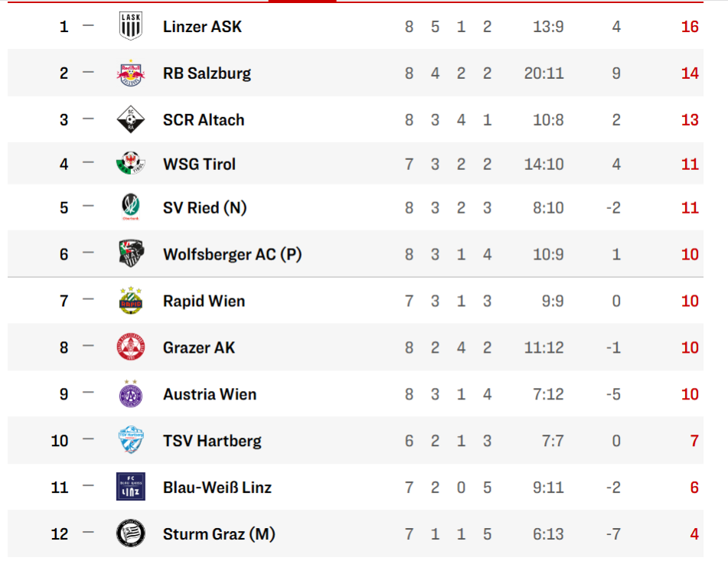The height and width of the screenshot is (574, 728).
Task: Click the Wolfsberger AC wolf crest
Action: click(x=130, y=254)
